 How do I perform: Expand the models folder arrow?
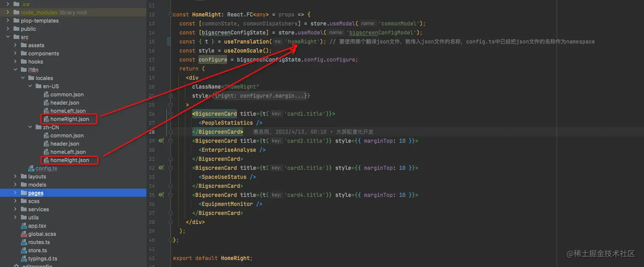click(15, 185)
